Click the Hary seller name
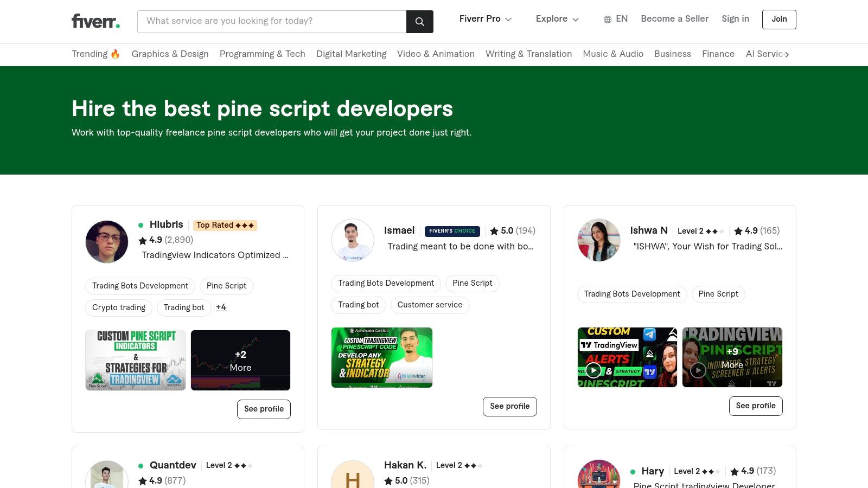Screen dimensions: 868x488 pos(653,471)
